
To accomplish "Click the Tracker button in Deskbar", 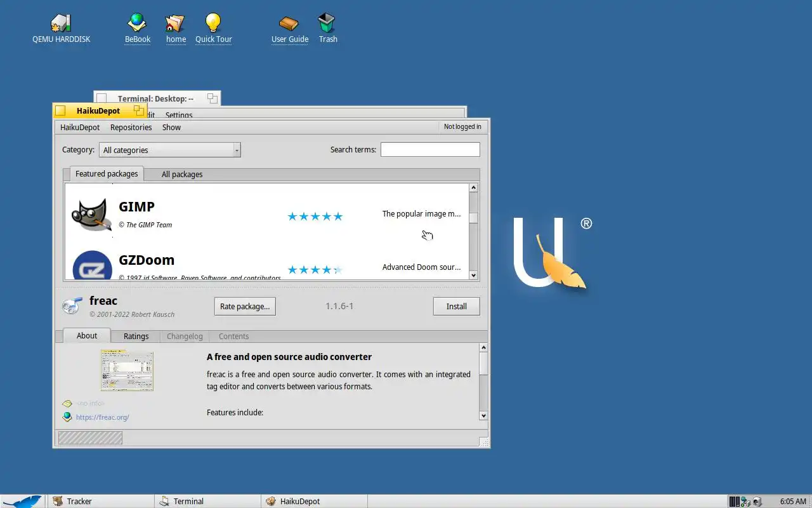I will [101, 501].
